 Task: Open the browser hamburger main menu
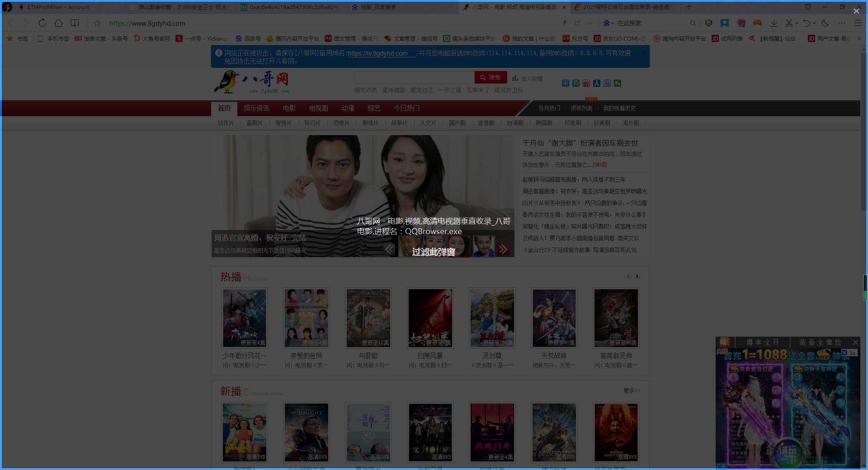tap(858, 23)
